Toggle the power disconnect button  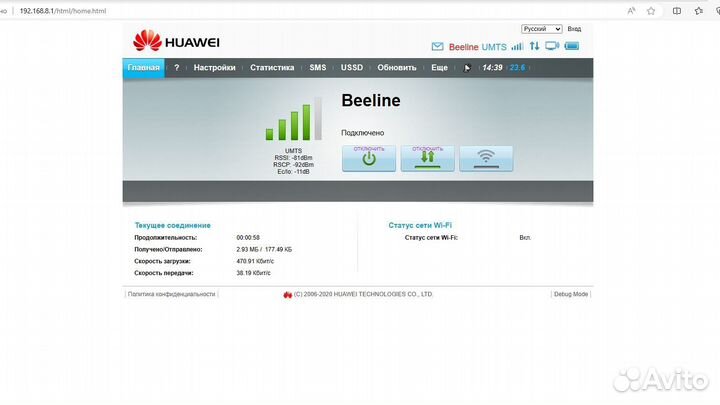coord(369,159)
